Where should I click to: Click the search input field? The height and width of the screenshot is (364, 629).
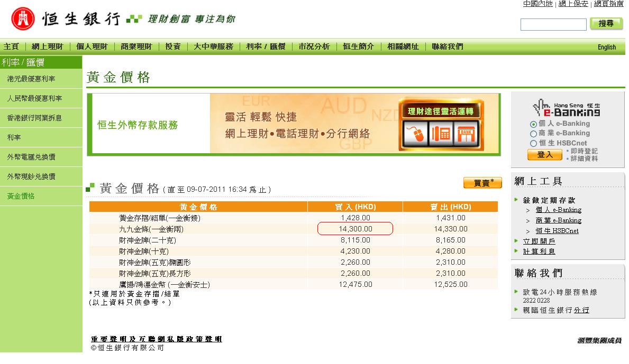coord(553,24)
